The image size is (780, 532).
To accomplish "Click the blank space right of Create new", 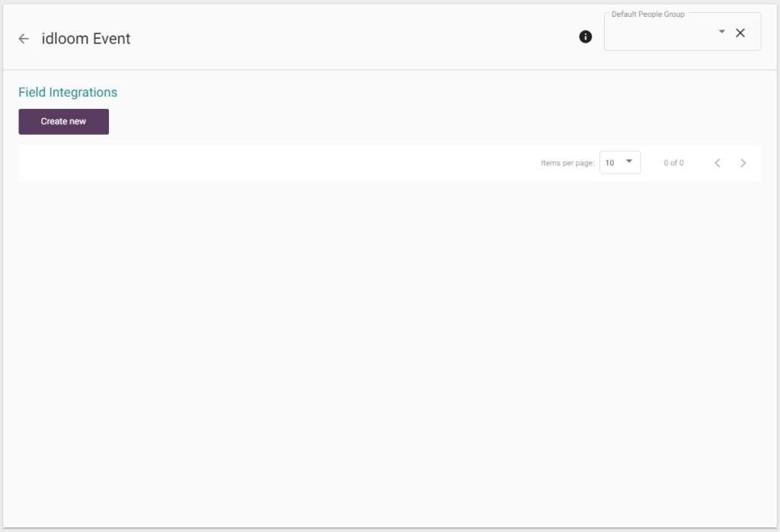I will [381, 122].
